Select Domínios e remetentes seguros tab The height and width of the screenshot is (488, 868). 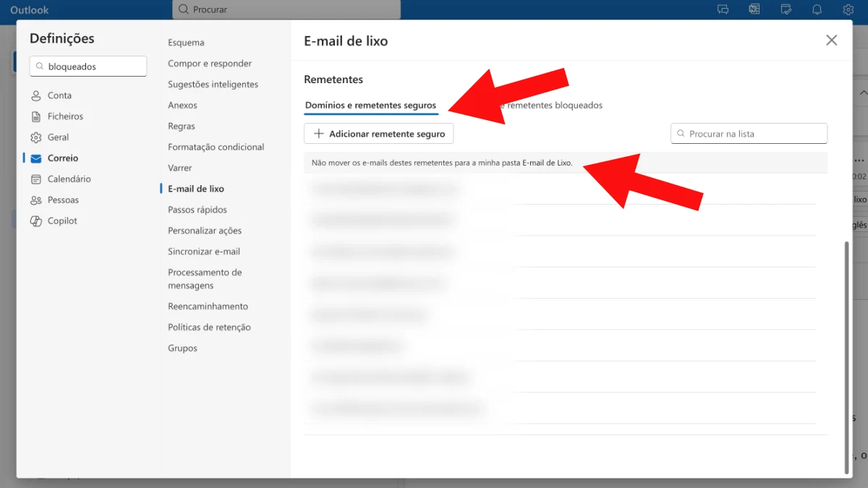[x=370, y=106]
